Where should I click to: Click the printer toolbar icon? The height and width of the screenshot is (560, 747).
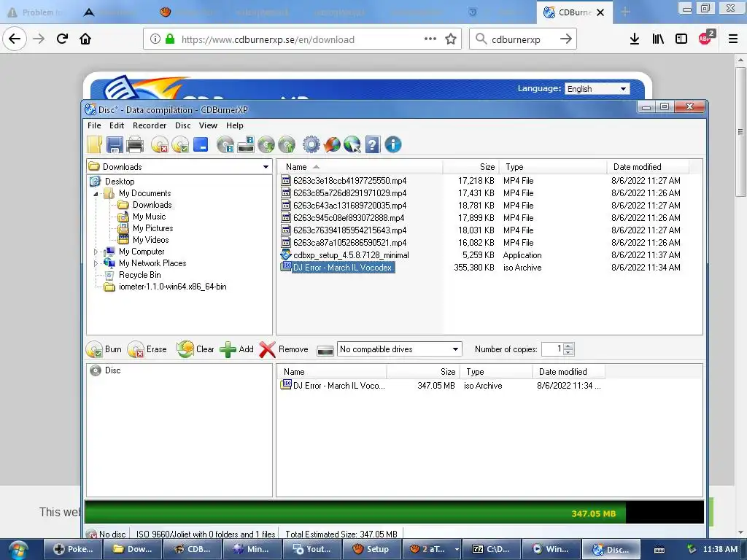coord(135,144)
